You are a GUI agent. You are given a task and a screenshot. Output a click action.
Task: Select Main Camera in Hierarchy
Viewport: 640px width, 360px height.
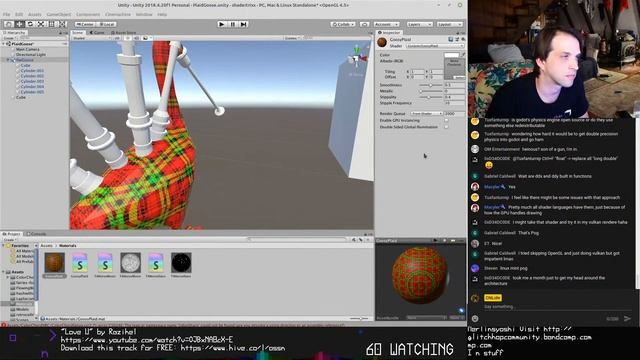(28, 49)
